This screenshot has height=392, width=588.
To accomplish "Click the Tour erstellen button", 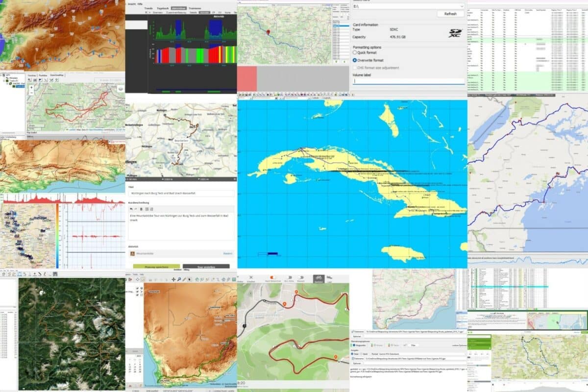I will (206, 267).
